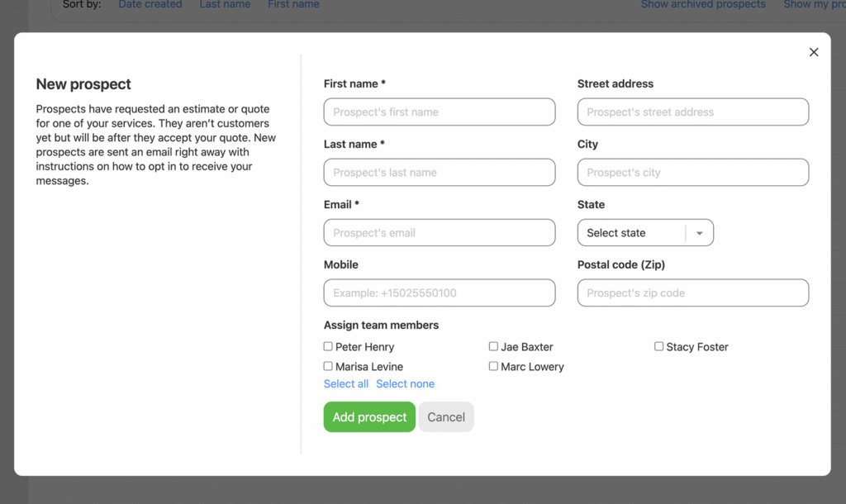Click the Select none link

pyautogui.click(x=405, y=384)
